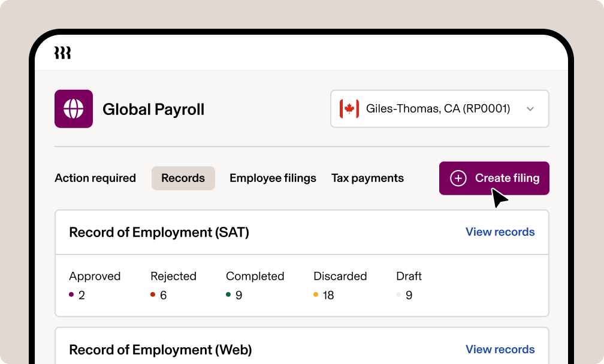Open the Giles-Thomas, CA (RP0001) entity dropdown
Image resolution: width=604 pixels, height=364 pixels.
(x=439, y=108)
